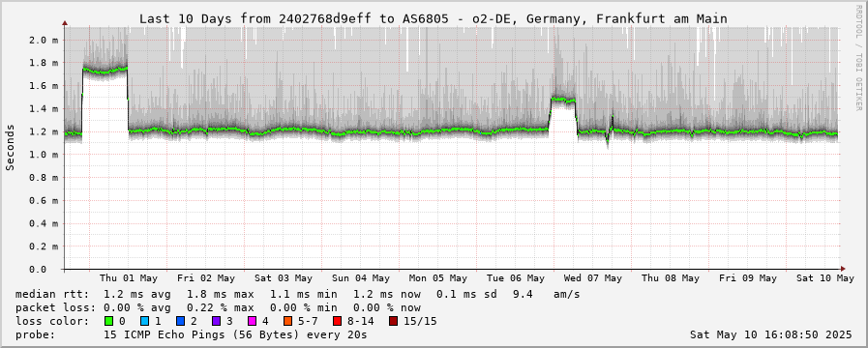The height and width of the screenshot is (348, 868).
Task: Click the 'probe:' label
Action: [36, 334]
